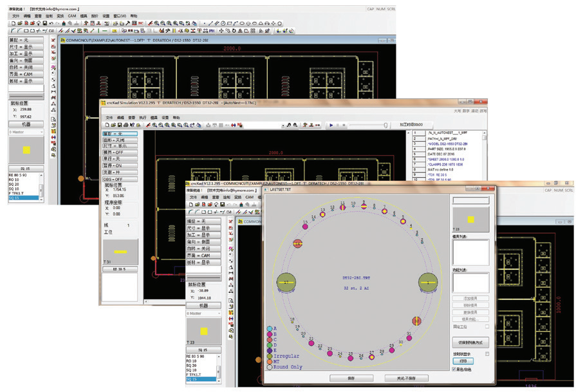Image resolution: width=576 pixels, height=392 pixels.
Task: Select the Line drawing tool in back toolbar
Action: pyautogui.click(x=210, y=23)
